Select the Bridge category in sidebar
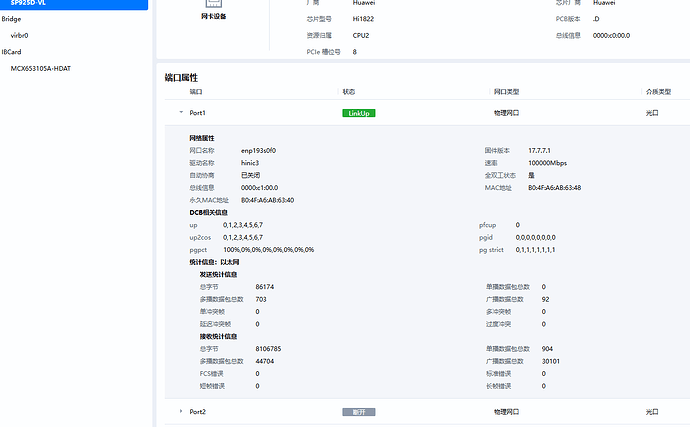This screenshot has width=690, height=427. (11, 19)
